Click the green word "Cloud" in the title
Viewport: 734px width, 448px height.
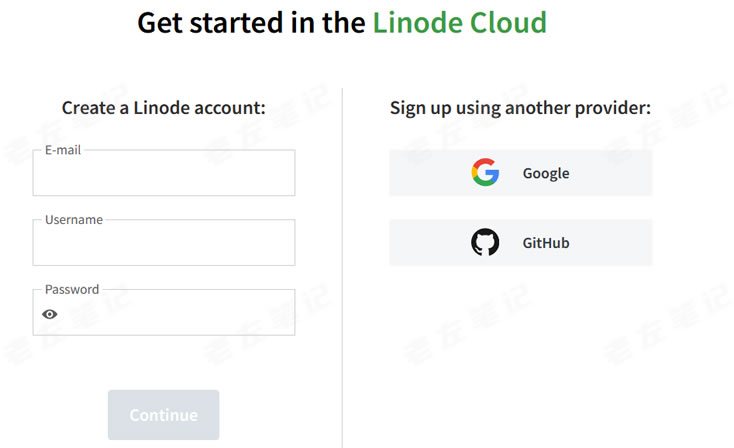point(511,22)
